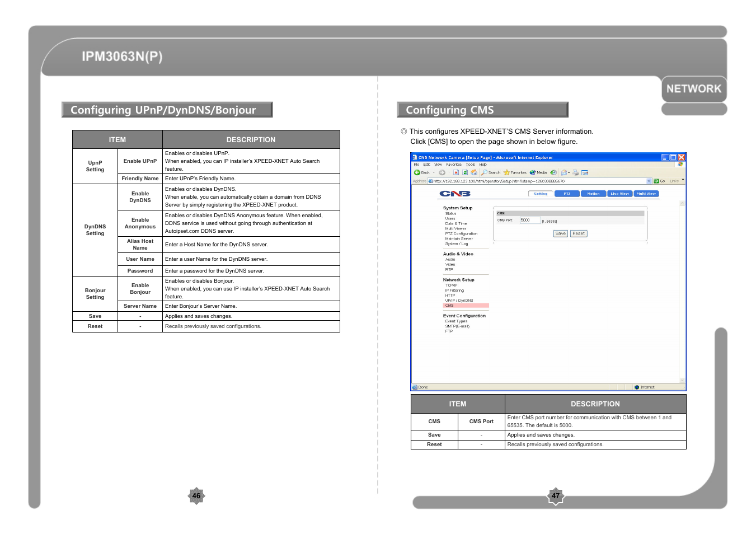This screenshot has height=534, width=756.
Task: Open the File menu
Action: click(x=416, y=165)
